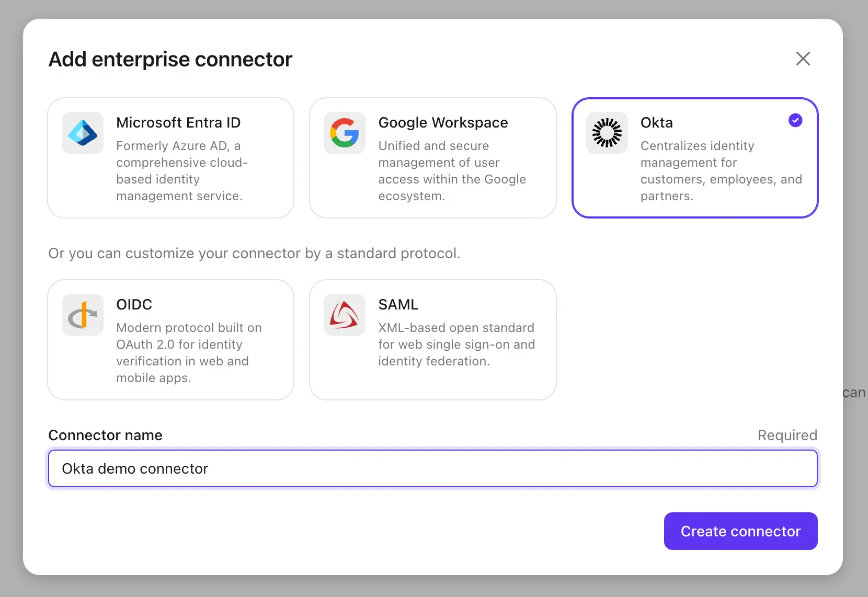868x597 pixels.
Task: Click the Okta logo icon
Action: [x=607, y=133]
